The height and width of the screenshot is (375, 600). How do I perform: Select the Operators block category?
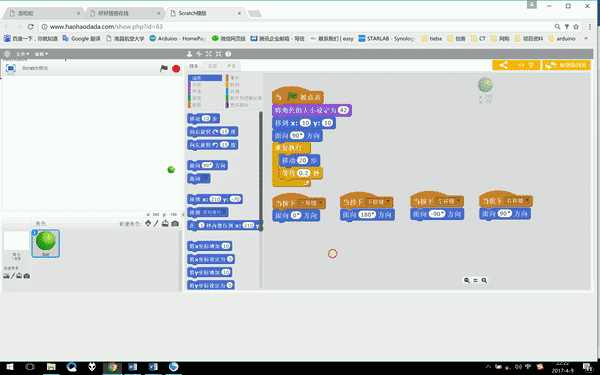[x=243, y=98]
